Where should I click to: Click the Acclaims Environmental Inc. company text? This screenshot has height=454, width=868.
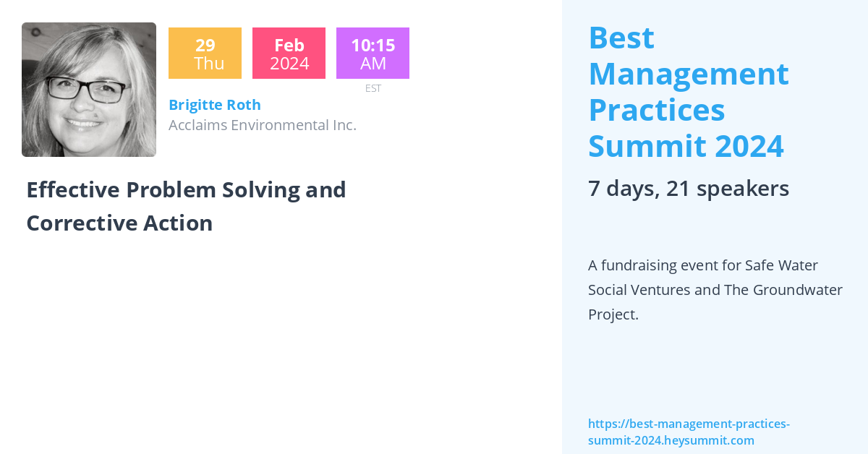pyautogui.click(x=263, y=125)
